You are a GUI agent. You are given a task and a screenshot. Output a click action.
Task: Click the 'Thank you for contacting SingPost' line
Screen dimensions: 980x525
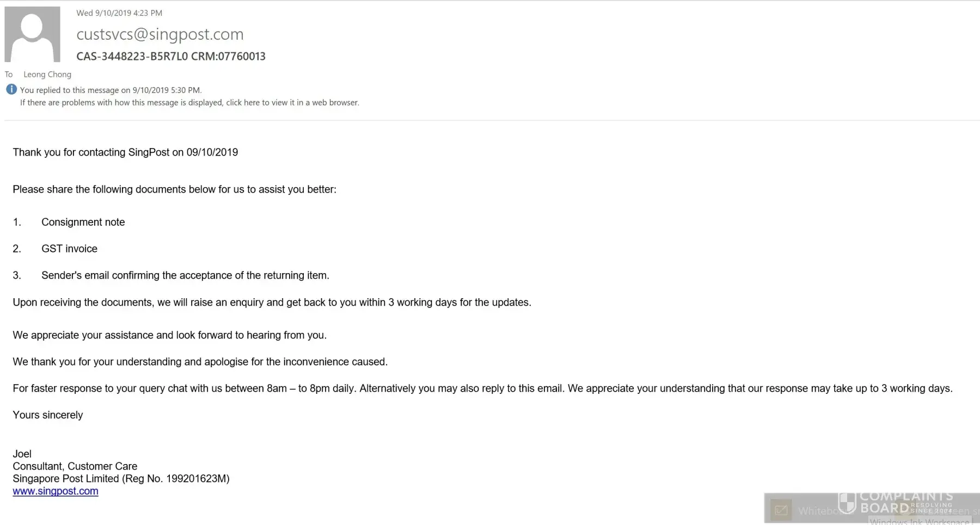pyautogui.click(x=125, y=152)
